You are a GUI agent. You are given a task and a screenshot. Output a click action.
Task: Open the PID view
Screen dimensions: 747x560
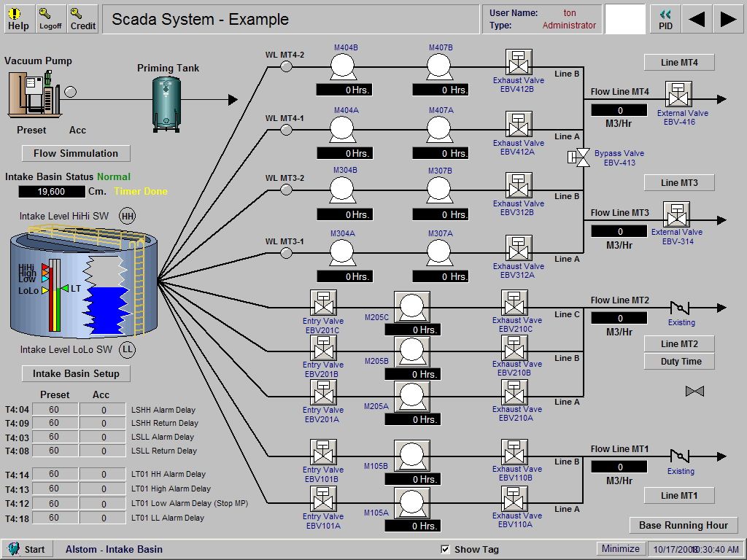(665, 17)
